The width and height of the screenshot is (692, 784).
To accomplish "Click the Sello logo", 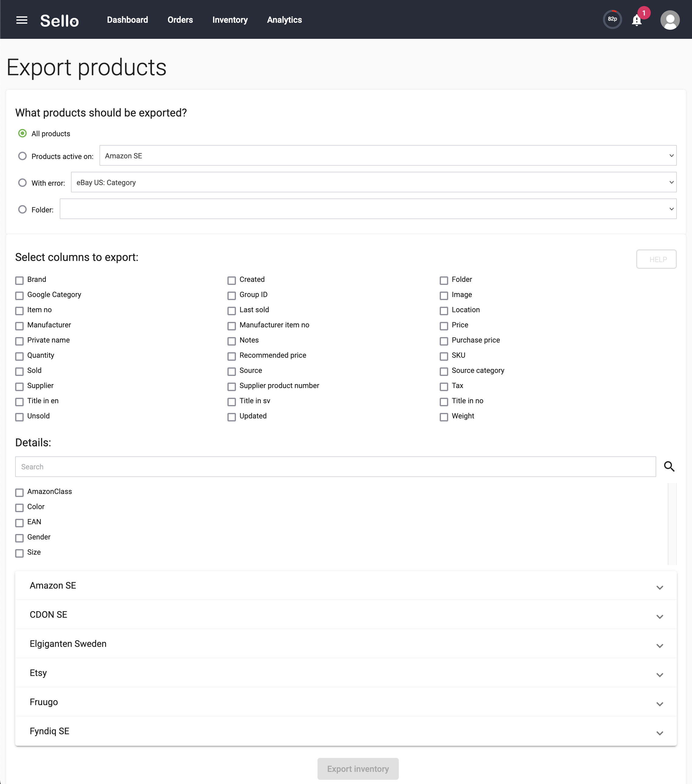I will click(x=59, y=20).
